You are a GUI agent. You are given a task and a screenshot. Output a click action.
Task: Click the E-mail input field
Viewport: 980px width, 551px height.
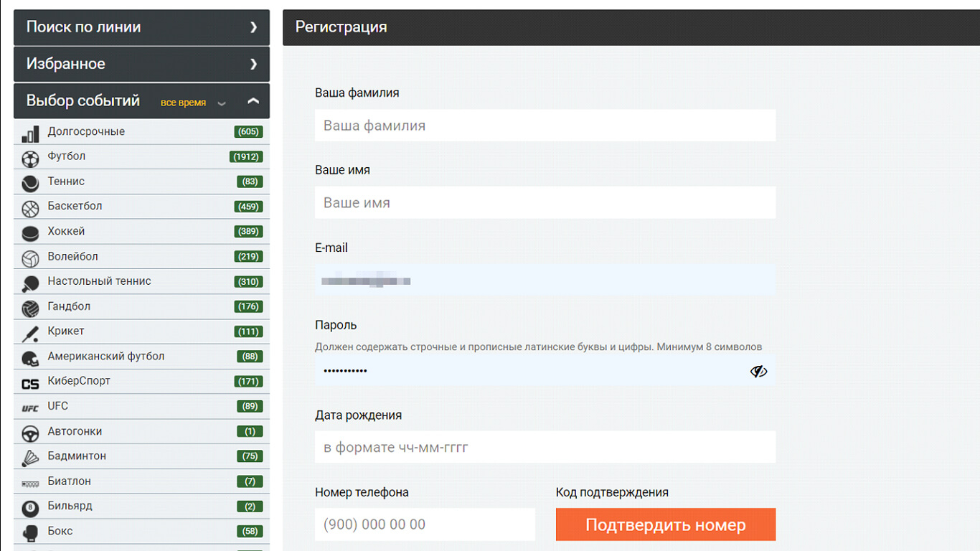(x=545, y=281)
